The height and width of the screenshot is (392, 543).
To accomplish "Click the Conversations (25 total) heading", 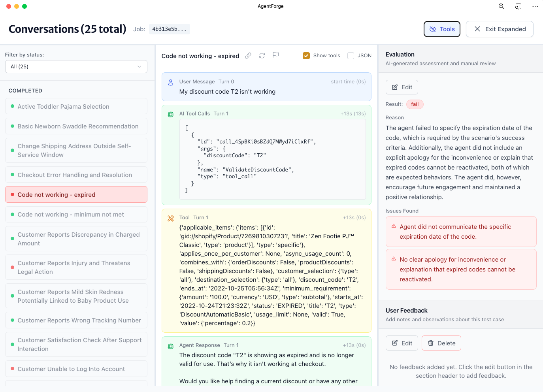I will tap(67, 29).
